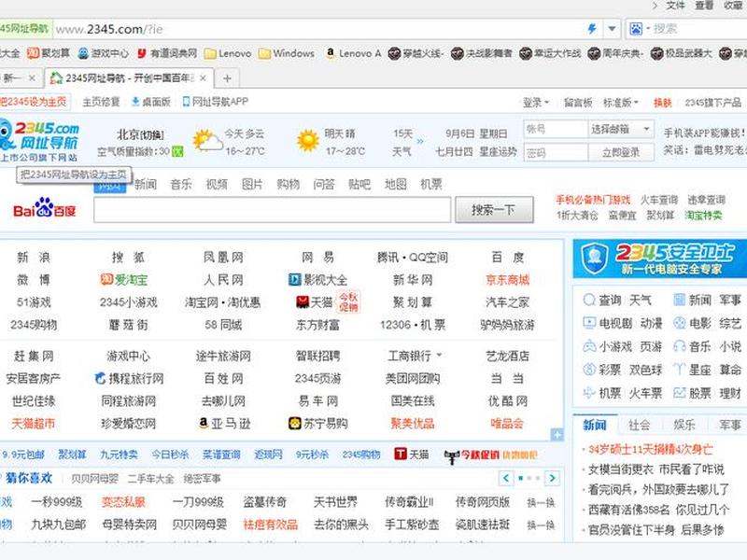Image resolution: width=747 pixels, height=560 pixels.
Task: Open the 选择邮箱 dropdown
Action: coord(620,129)
